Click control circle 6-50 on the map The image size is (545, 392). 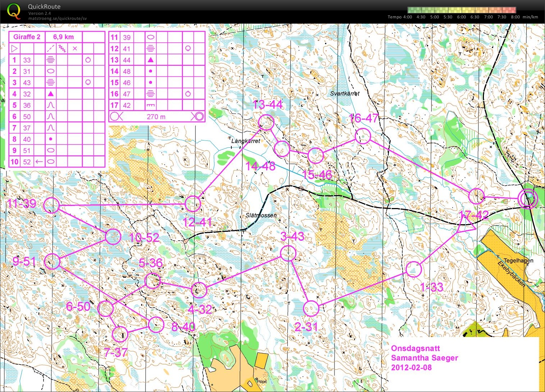106,309
